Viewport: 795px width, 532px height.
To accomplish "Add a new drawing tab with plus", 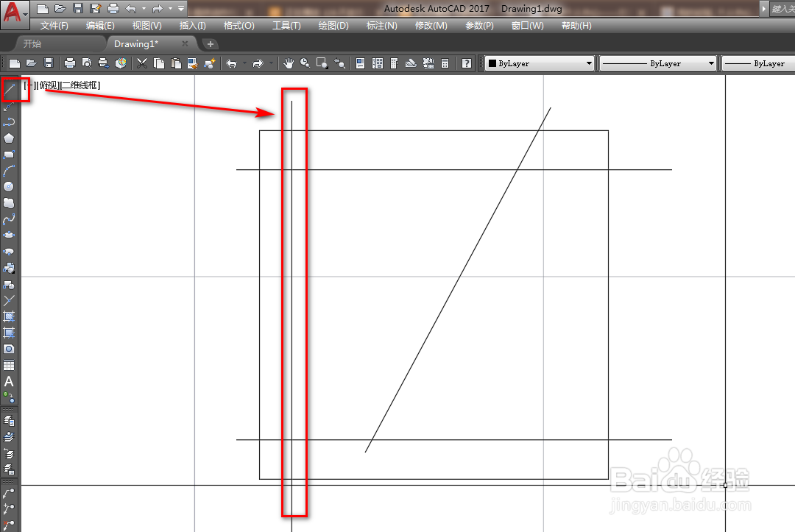I will 211,44.
